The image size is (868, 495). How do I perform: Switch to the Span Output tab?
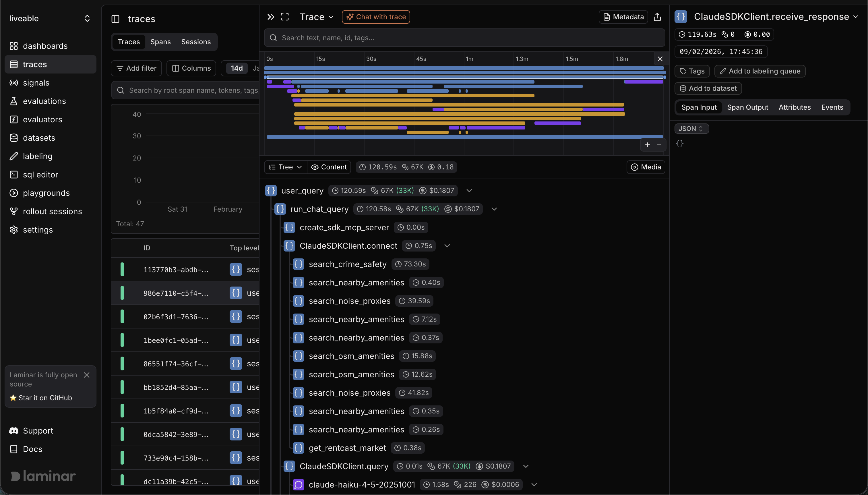pos(747,107)
